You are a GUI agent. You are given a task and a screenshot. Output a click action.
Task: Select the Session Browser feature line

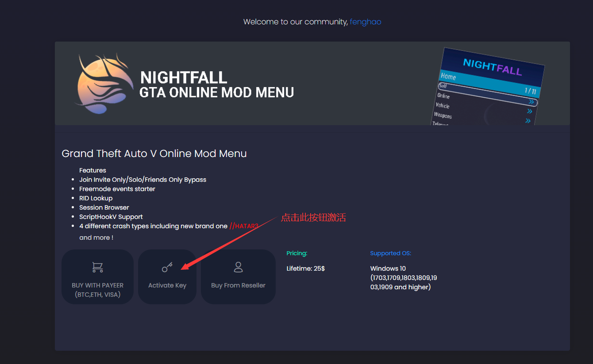104,207
